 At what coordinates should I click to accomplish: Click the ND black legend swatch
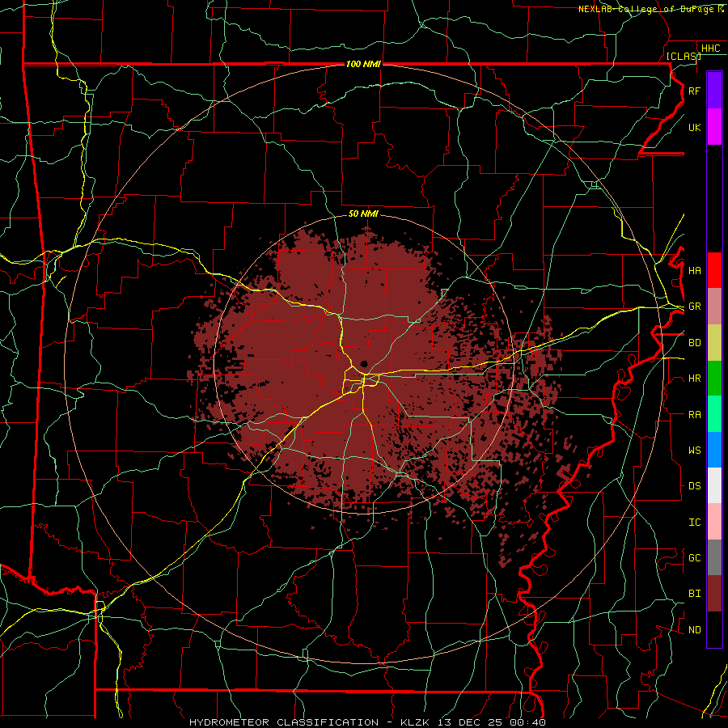pos(714,629)
